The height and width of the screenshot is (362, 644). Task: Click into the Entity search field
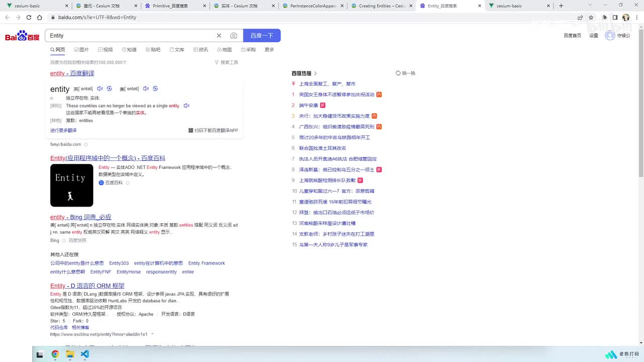click(x=131, y=36)
